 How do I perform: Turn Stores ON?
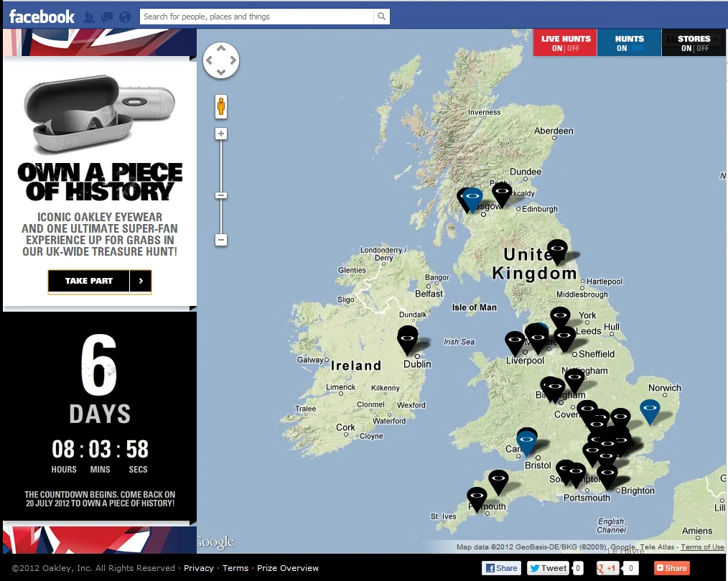[686, 48]
